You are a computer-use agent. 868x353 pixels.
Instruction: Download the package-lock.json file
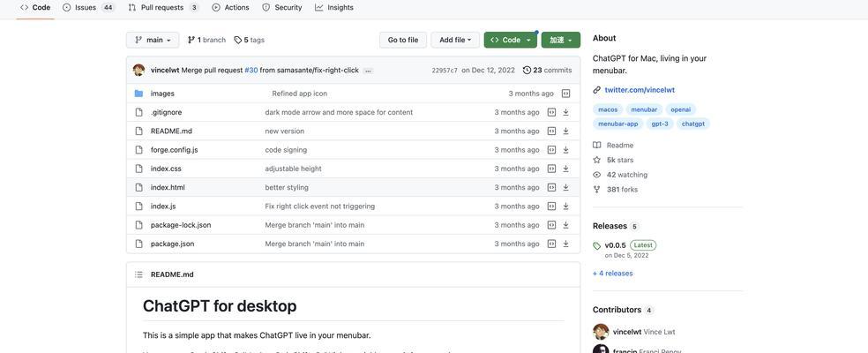click(565, 226)
